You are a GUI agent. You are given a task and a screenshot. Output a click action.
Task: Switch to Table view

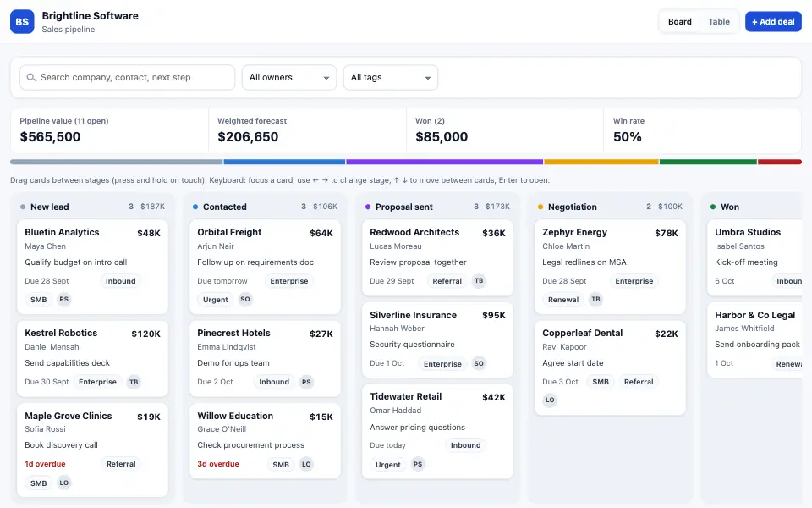coord(719,22)
